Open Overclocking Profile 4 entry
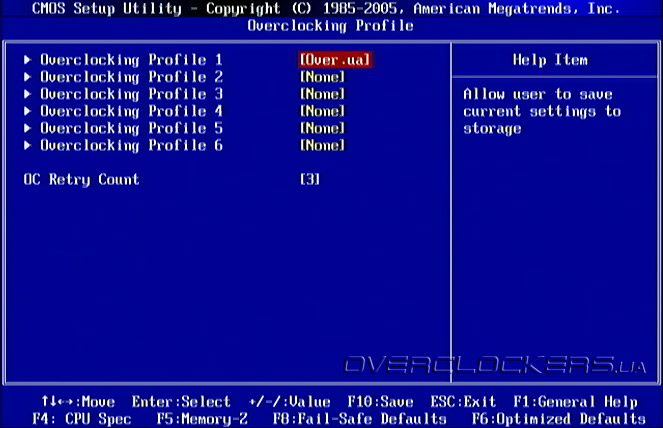The image size is (663, 428). 132,112
